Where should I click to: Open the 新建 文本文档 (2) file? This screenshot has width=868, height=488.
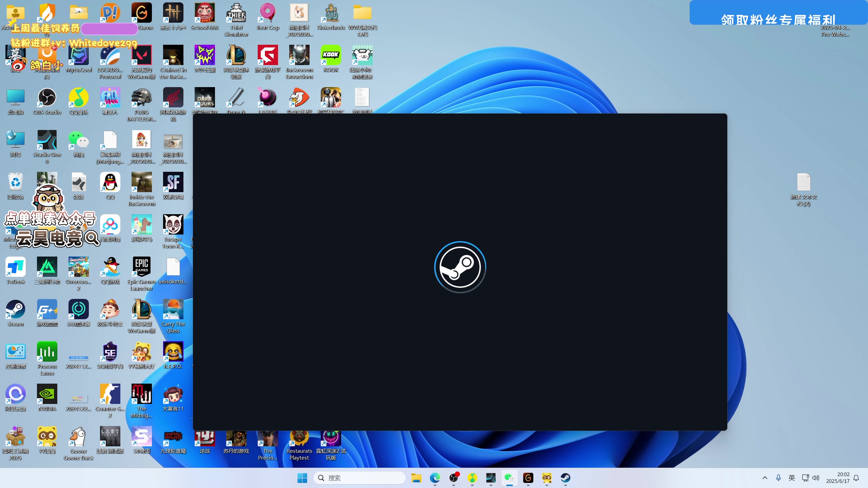804,189
